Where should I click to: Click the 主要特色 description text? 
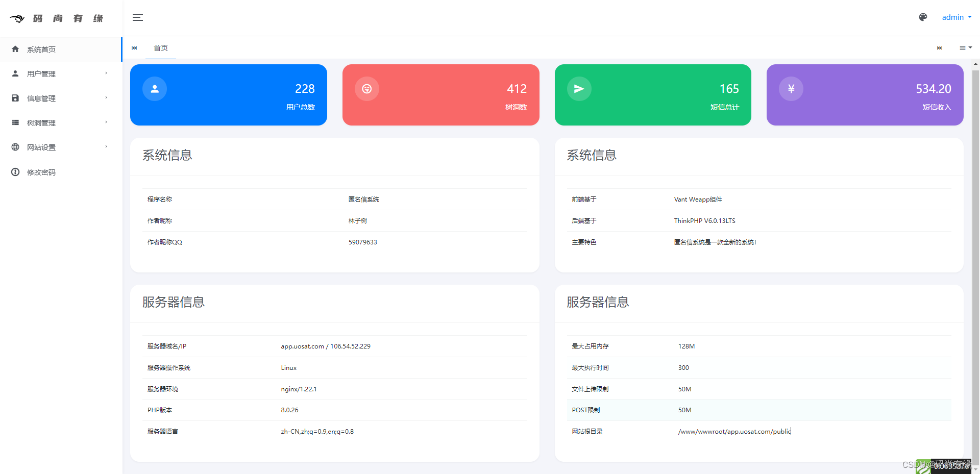pyautogui.click(x=715, y=242)
